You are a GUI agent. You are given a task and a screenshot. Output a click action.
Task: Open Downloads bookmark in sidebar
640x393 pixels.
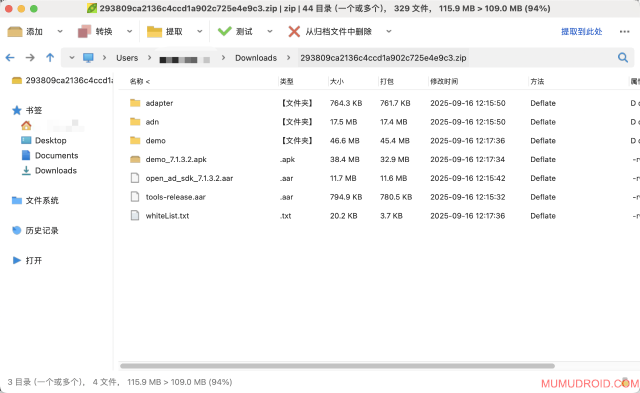[49, 171]
